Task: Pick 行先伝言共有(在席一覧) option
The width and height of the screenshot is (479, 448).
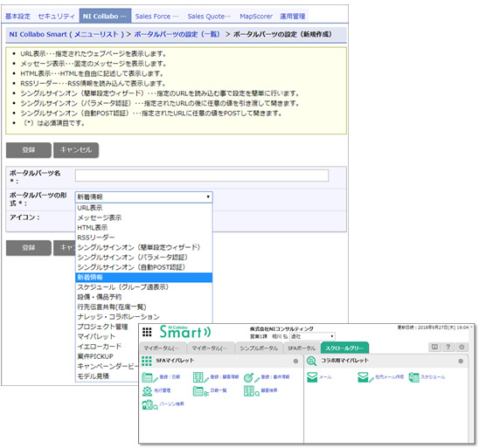Action: 143,307
